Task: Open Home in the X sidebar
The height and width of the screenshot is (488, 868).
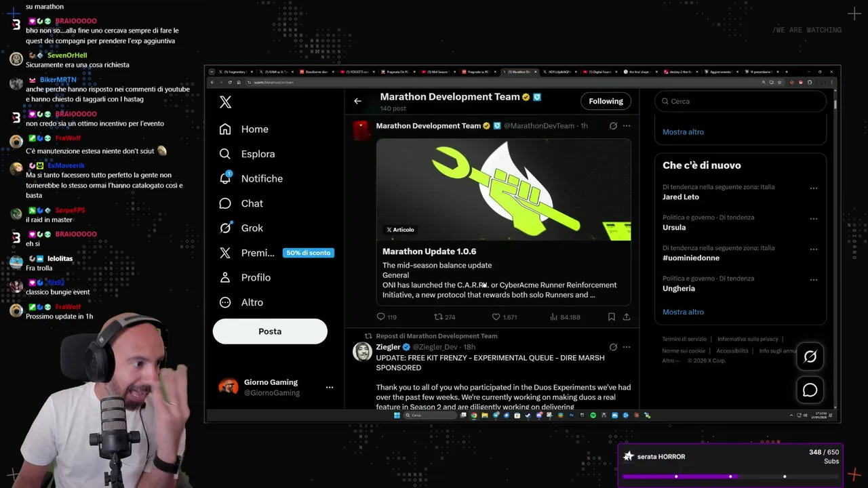Action: point(244,129)
